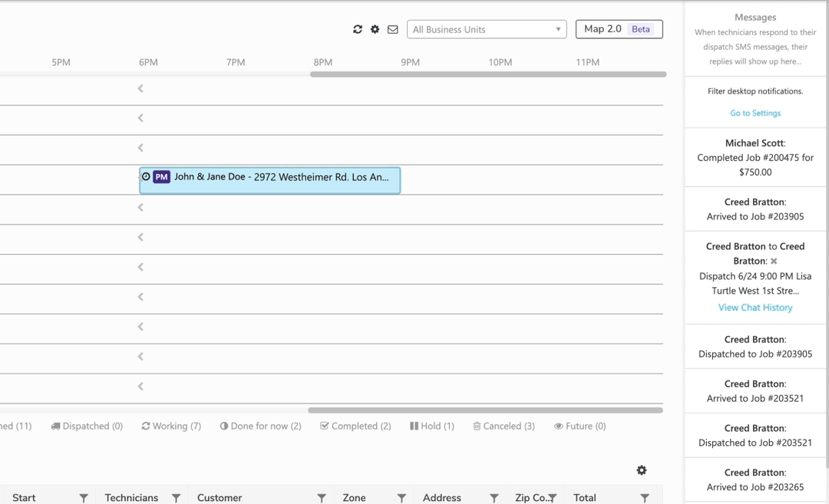Select the Michael Scott Completed Job #200475 message

(x=755, y=157)
